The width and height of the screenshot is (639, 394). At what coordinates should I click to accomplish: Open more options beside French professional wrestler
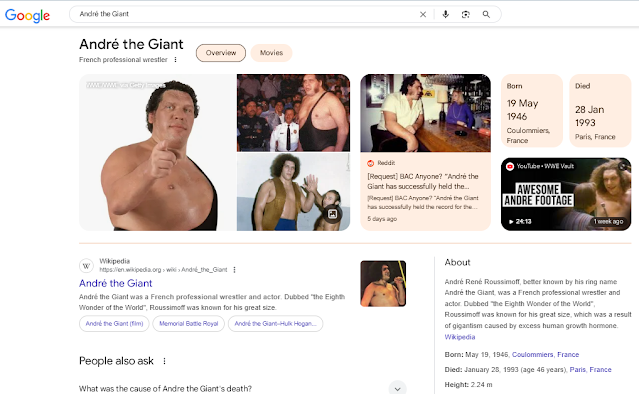176,59
